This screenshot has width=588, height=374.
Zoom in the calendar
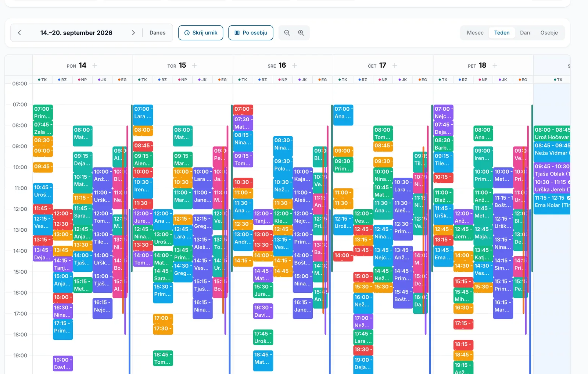(301, 33)
